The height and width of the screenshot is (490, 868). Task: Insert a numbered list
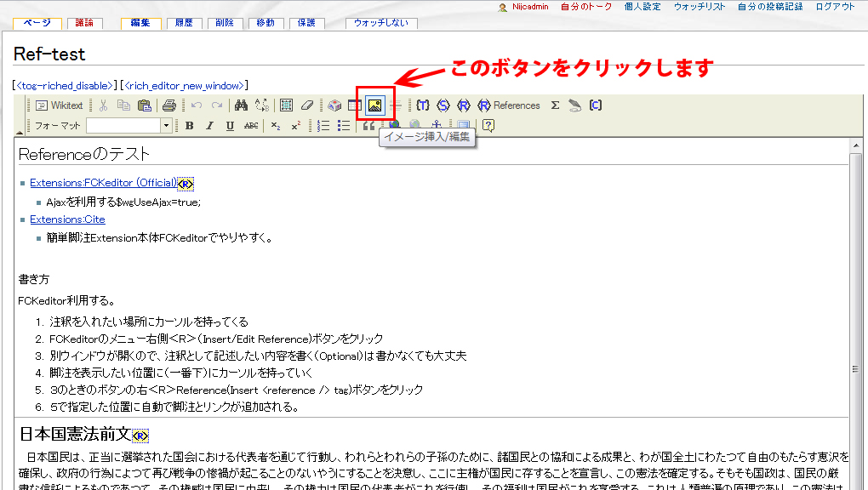click(323, 126)
